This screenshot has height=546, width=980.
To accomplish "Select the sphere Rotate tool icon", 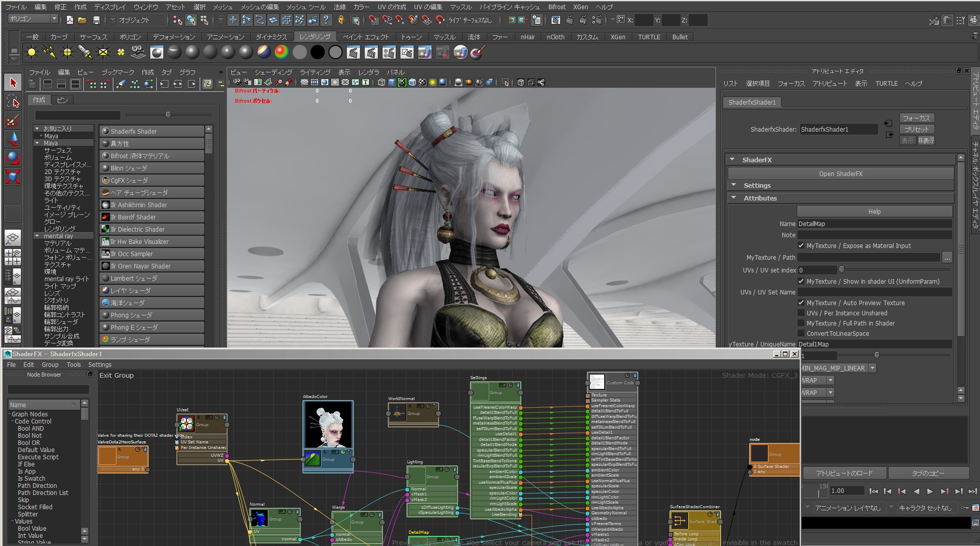I will pyautogui.click(x=13, y=158).
